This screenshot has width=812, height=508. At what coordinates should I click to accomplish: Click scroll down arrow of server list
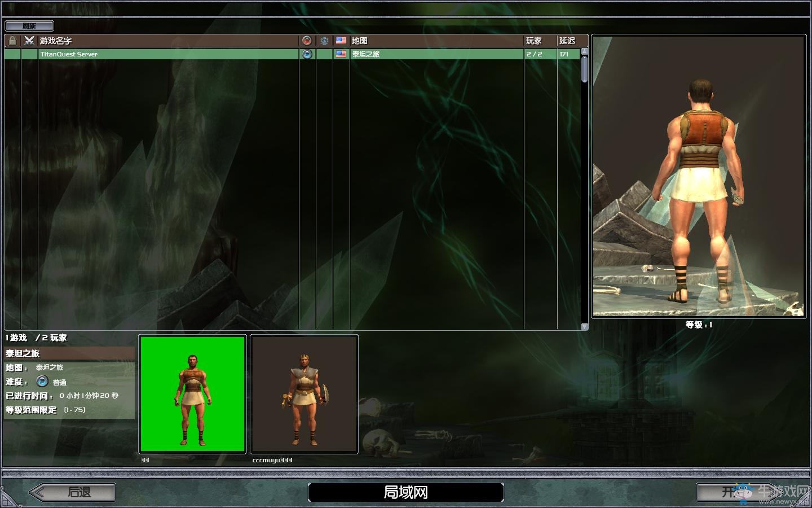pyautogui.click(x=584, y=327)
